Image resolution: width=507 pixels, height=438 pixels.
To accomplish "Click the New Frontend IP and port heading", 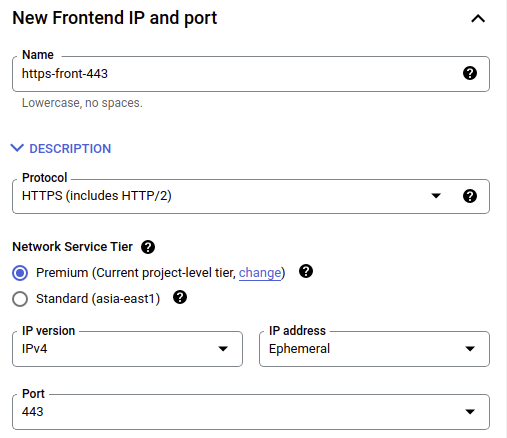I will click(x=115, y=18).
